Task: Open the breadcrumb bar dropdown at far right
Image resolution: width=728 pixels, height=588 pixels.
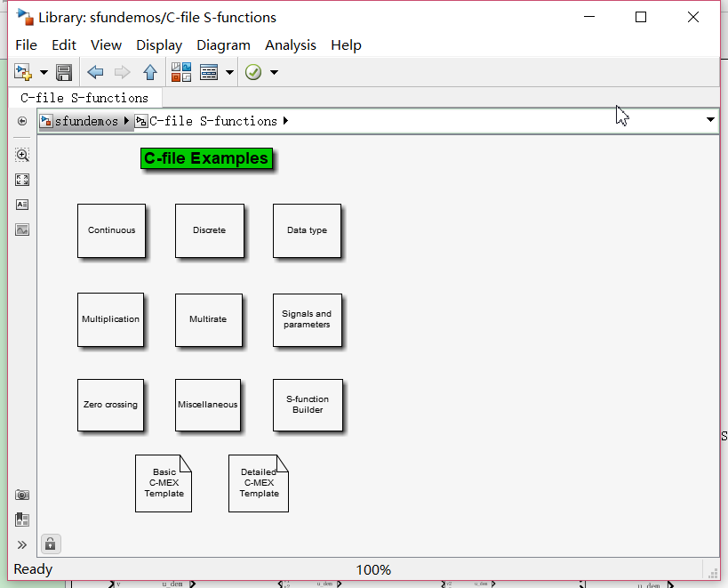Action: (x=710, y=120)
